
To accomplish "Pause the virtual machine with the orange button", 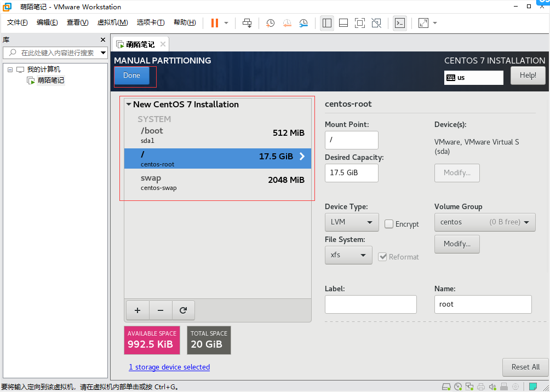I will point(215,23).
